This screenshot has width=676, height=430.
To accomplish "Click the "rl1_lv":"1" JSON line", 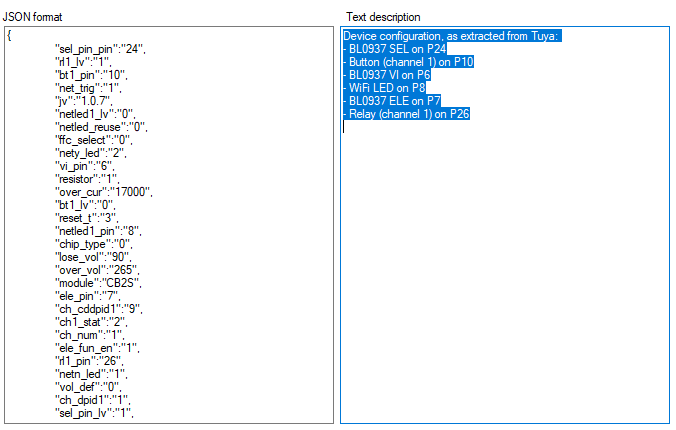I will [83, 62].
